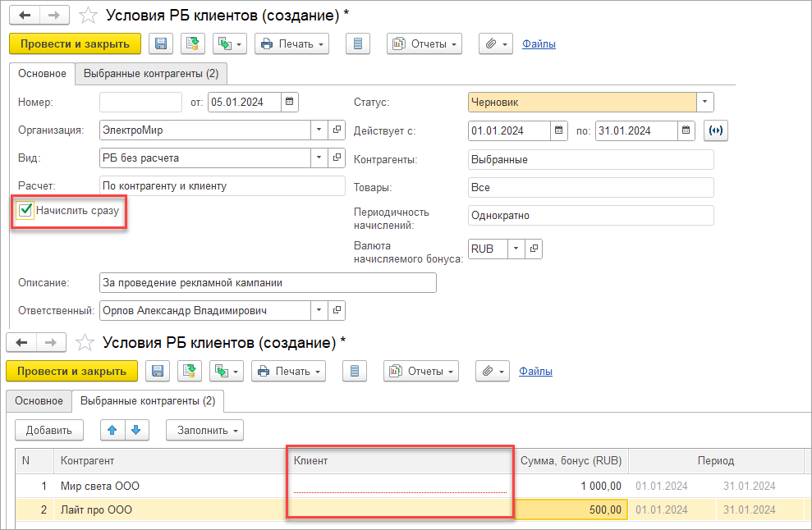Open calendar for end date 31.01.2024
Screen dimensions: 812x530
[x=687, y=130]
